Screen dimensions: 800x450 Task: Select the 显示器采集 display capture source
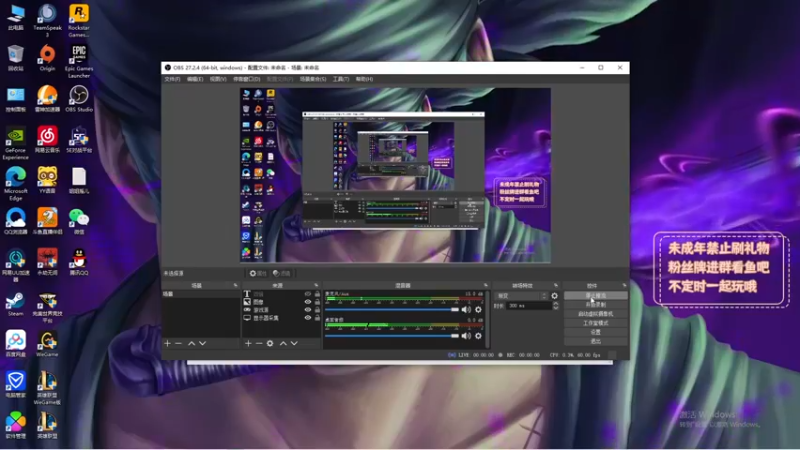click(281, 318)
